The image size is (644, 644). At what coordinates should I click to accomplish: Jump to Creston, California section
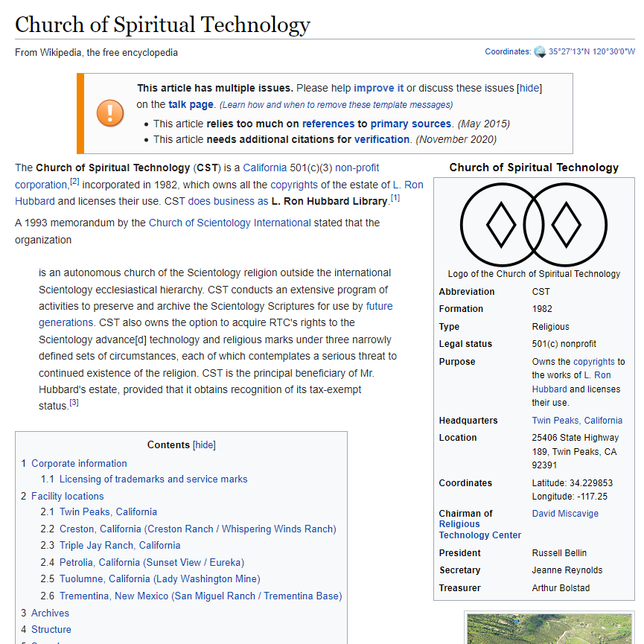(x=197, y=529)
